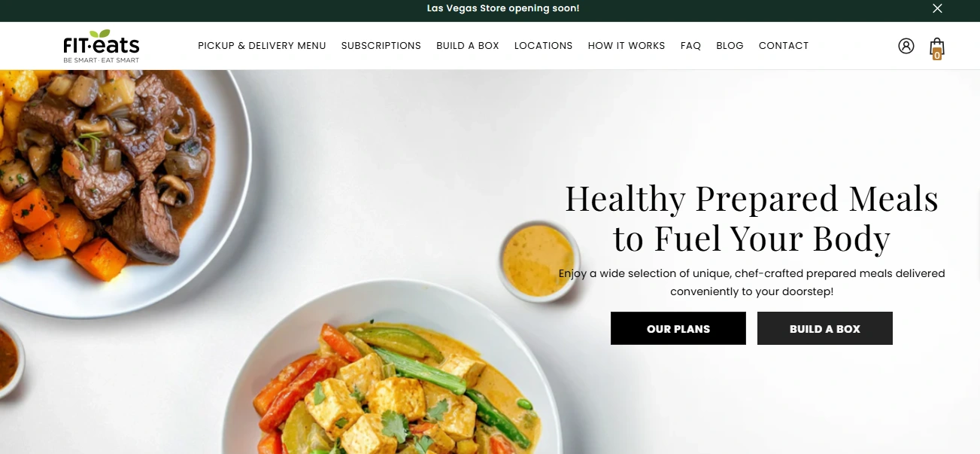Open Pickup & Delivery Menu

point(262,46)
